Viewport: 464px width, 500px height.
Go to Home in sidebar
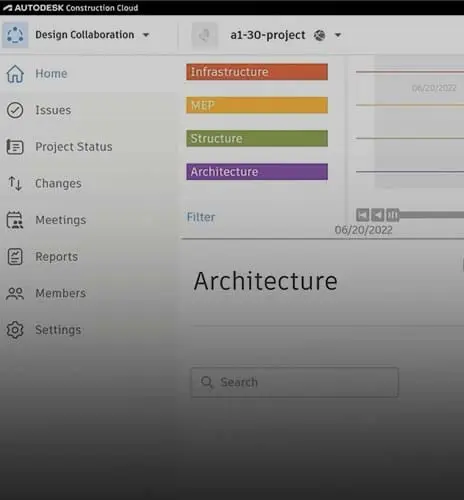(x=51, y=73)
